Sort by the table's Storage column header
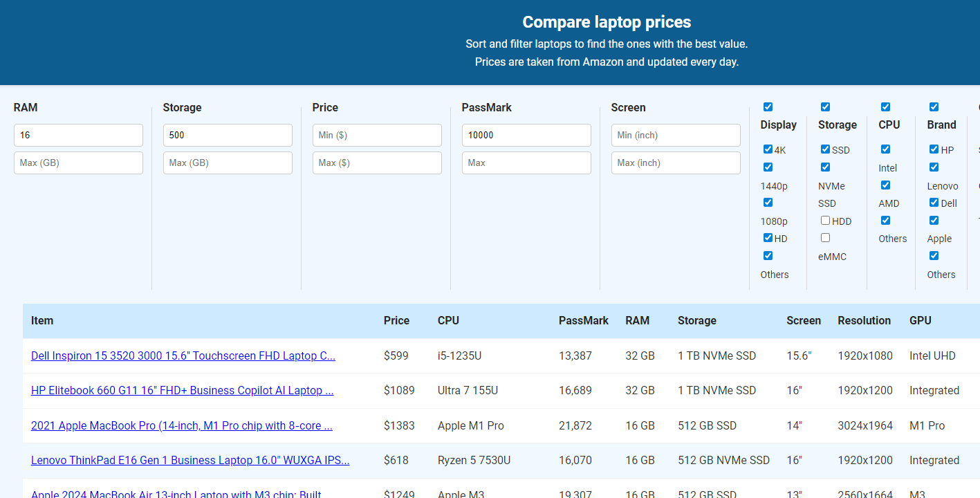This screenshot has height=498, width=980. point(697,320)
